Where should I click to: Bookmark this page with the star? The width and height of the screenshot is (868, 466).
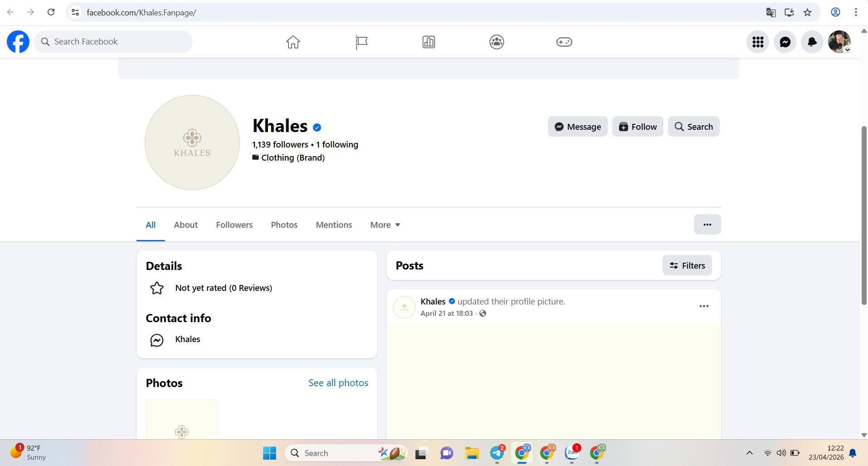pos(807,12)
